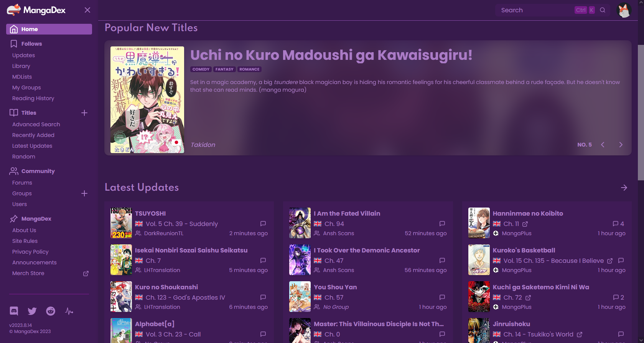The image size is (644, 343).
Task: Select the ROMANCE tag
Action: click(249, 69)
